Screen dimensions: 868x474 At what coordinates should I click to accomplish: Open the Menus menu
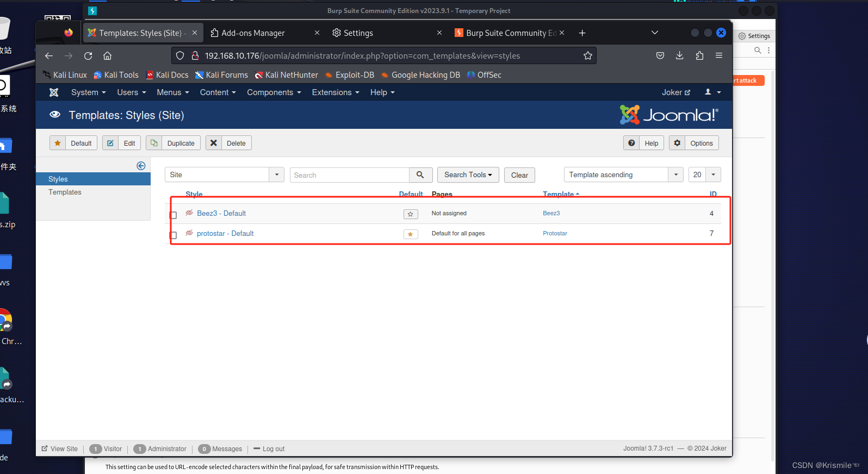[x=173, y=92]
